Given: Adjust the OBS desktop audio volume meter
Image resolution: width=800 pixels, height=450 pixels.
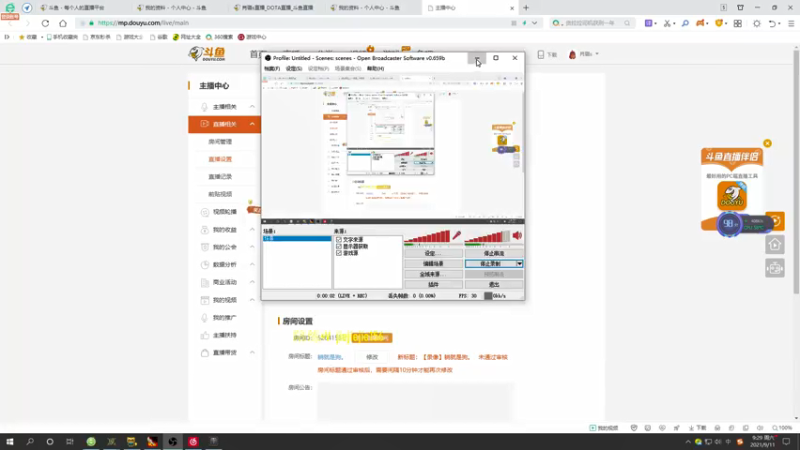Looking at the screenshot, I should 487,236.
